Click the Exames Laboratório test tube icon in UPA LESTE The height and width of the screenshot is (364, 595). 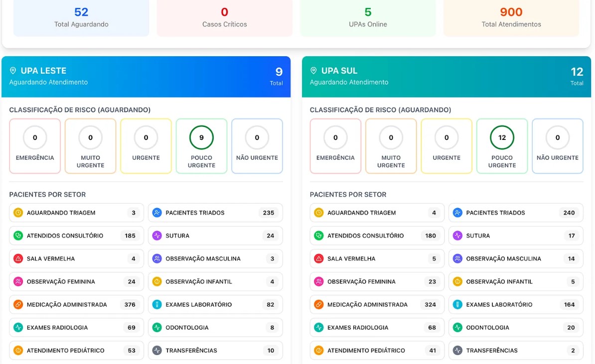pos(157,304)
